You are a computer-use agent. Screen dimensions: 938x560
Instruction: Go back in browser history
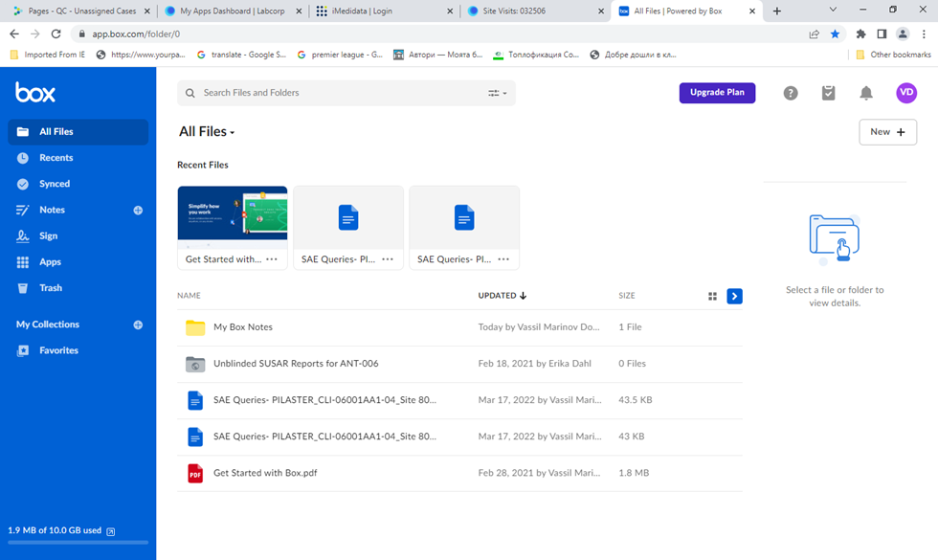[14, 34]
